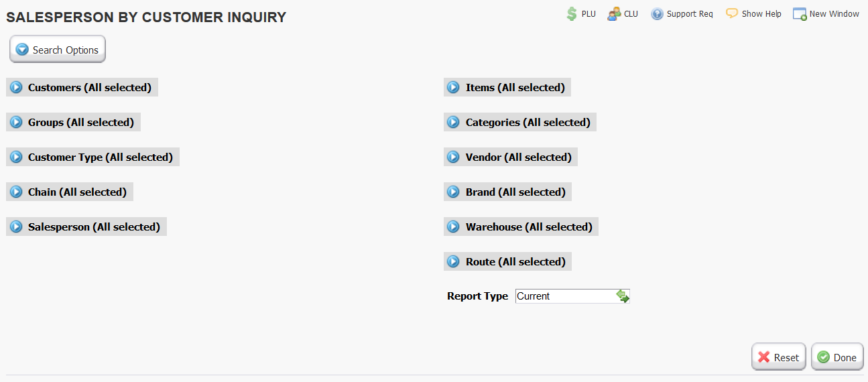Viewport: 868px width, 382px height.
Task: Open the PLU dollar sign lookup
Action: pyautogui.click(x=571, y=13)
